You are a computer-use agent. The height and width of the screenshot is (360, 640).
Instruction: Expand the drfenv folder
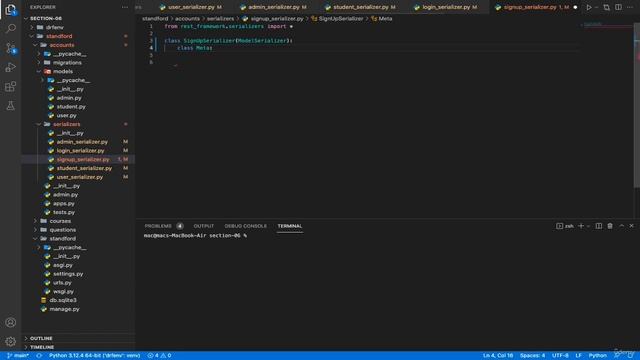point(78,27)
